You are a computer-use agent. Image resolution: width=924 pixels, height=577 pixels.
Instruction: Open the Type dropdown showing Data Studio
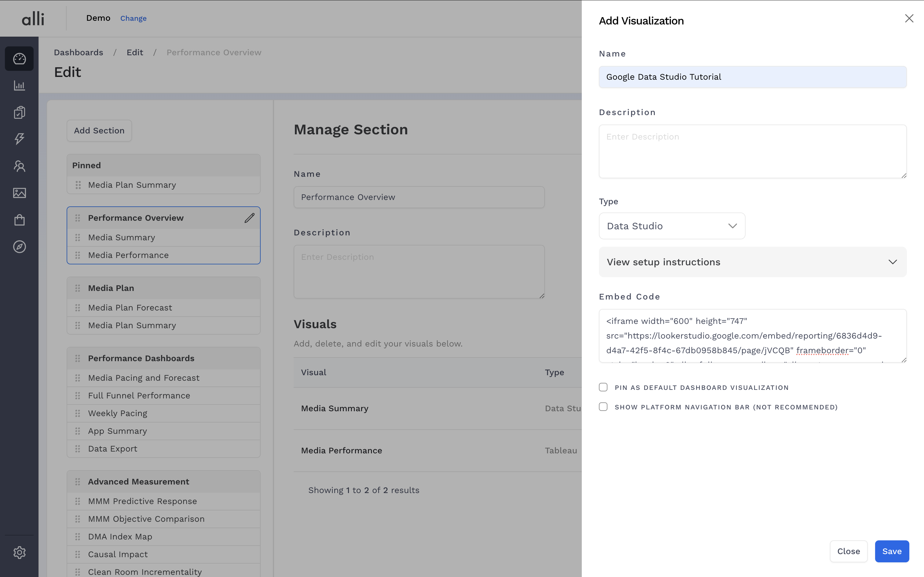click(x=672, y=226)
